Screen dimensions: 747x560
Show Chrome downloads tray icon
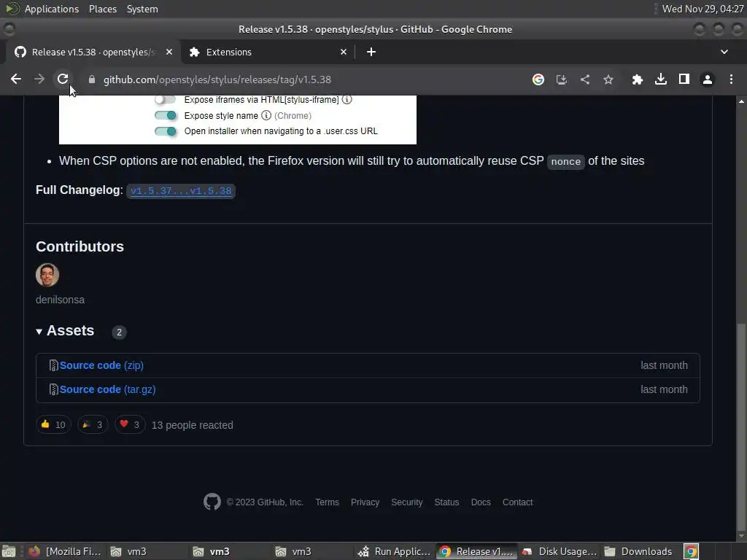[661, 79]
